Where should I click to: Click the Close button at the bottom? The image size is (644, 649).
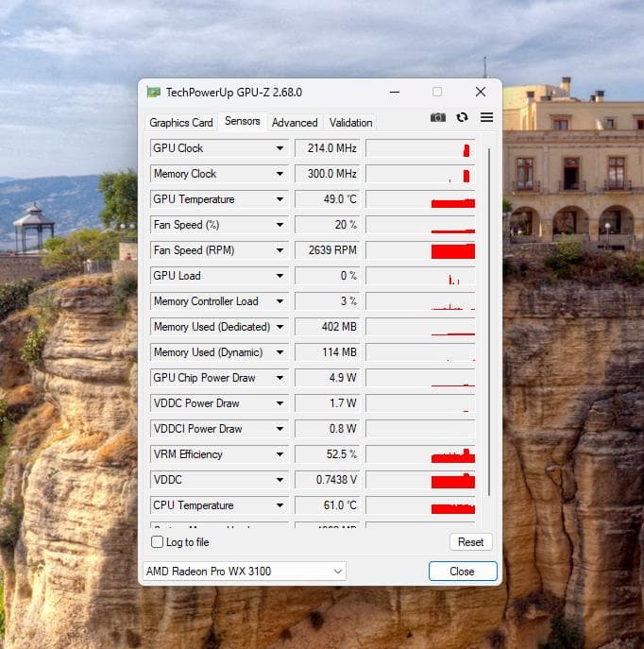coord(463,572)
